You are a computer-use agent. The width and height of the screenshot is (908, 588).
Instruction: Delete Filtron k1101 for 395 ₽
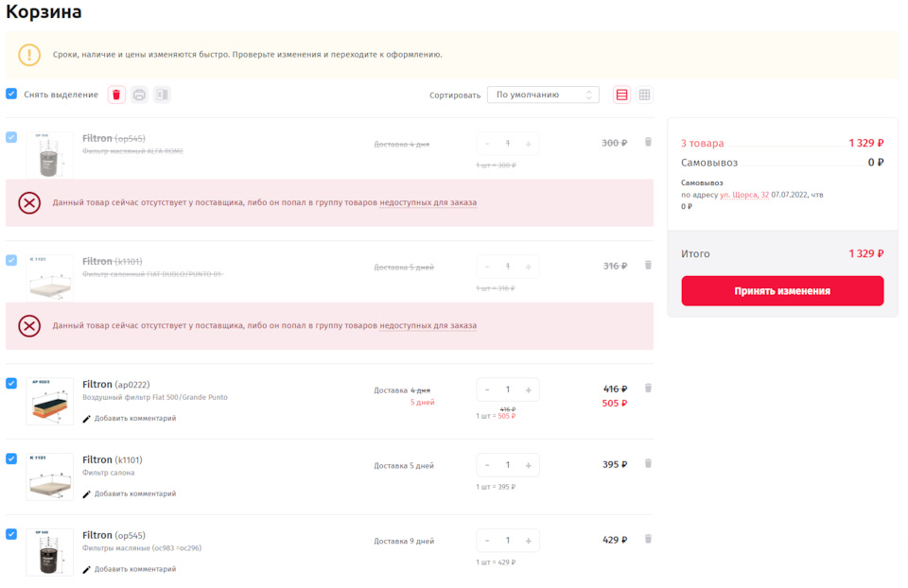tap(648, 463)
